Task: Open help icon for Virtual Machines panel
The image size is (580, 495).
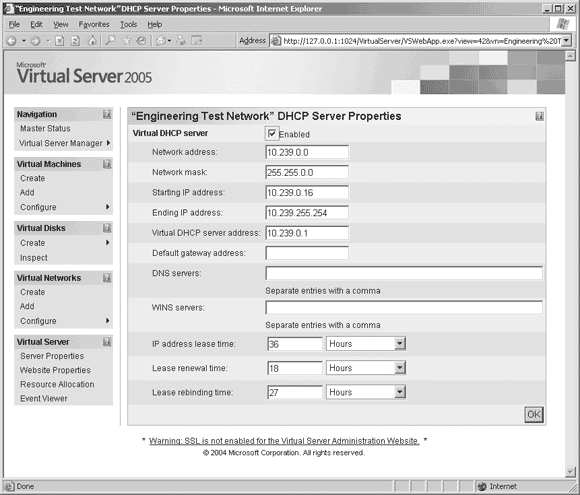Action: (107, 164)
